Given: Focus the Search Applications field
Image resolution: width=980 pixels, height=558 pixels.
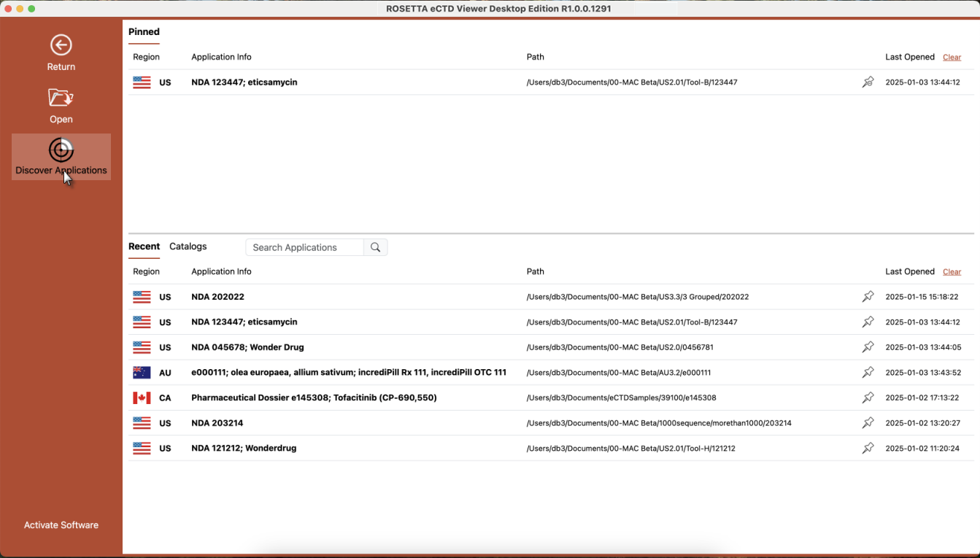Looking at the screenshot, I should pyautogui.click(x=304, y=247).
